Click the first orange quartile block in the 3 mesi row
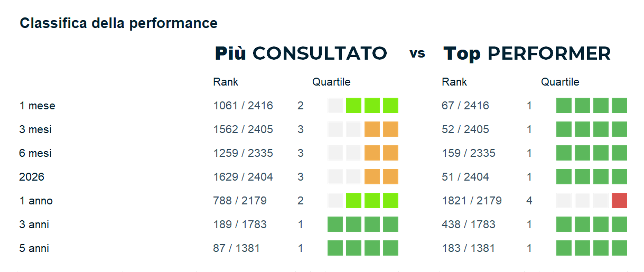This screenshot has height=272, width=644. (372, 129)
